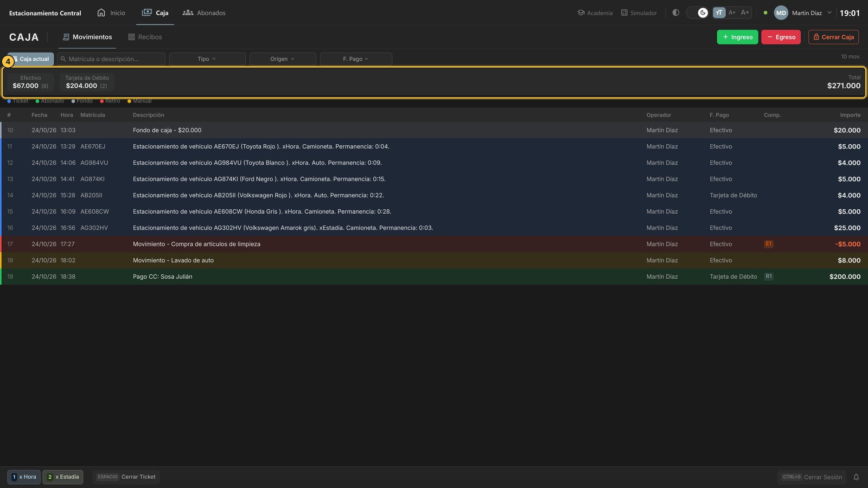The image size is (868, 488).
Task: Click matrícula AG302HV in the table
Action: pos(94,228)
